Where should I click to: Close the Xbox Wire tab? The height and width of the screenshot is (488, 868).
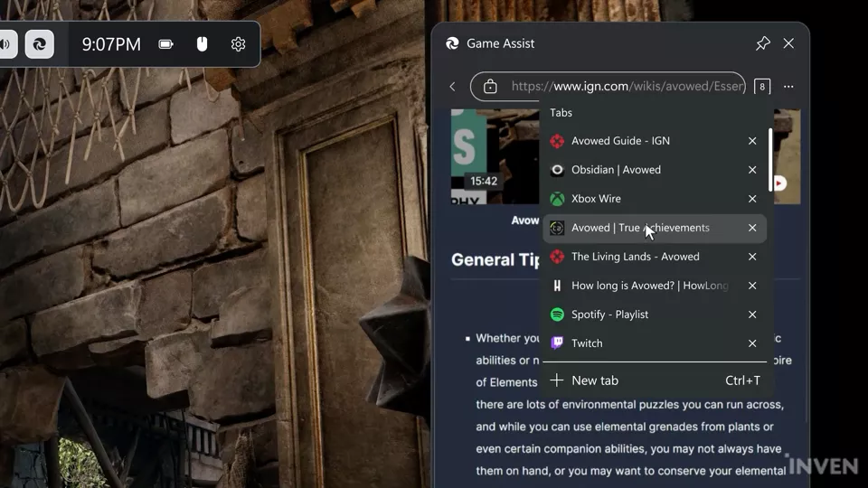(x=752, y=199)
